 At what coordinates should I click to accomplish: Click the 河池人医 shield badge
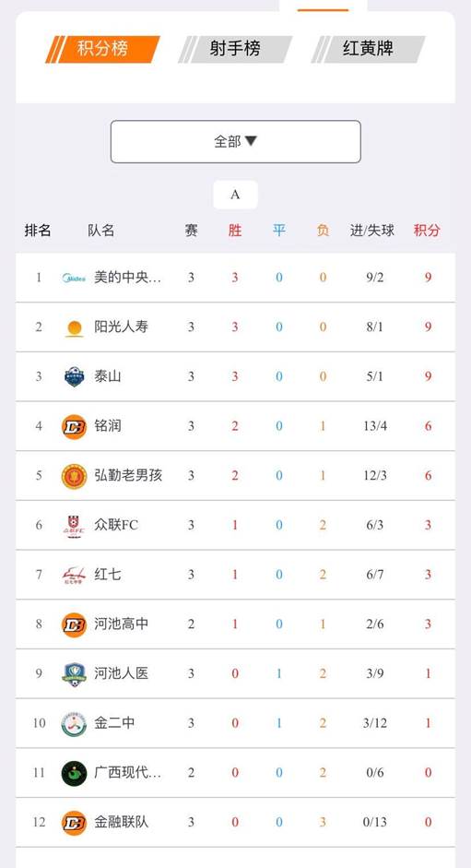pyautogui.click(x=74, y=674)
